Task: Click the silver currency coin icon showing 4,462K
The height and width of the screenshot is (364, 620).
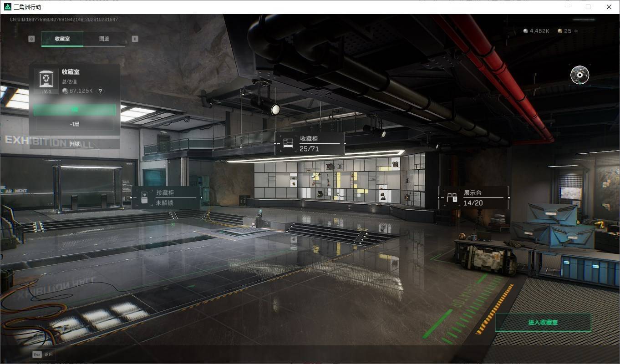Action: [526, 31]
